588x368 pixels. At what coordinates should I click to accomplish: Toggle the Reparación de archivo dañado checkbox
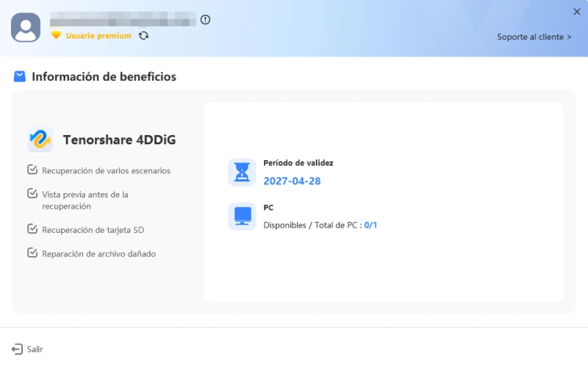point(32,253)
